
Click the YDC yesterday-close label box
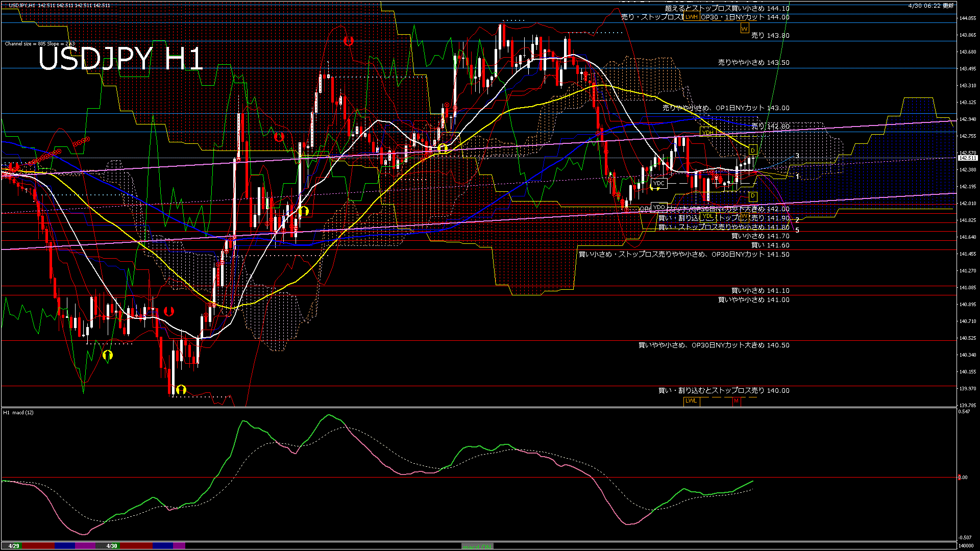point(658,183)
